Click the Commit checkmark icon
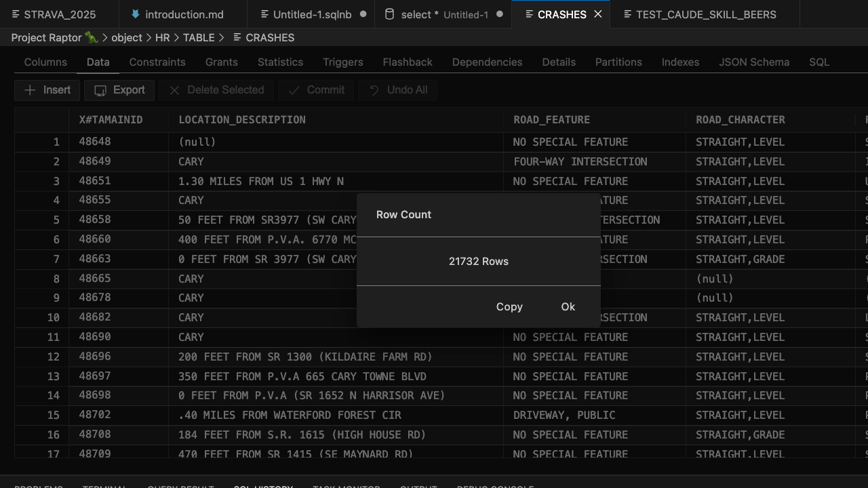The image size is (868, 488). 294,90
